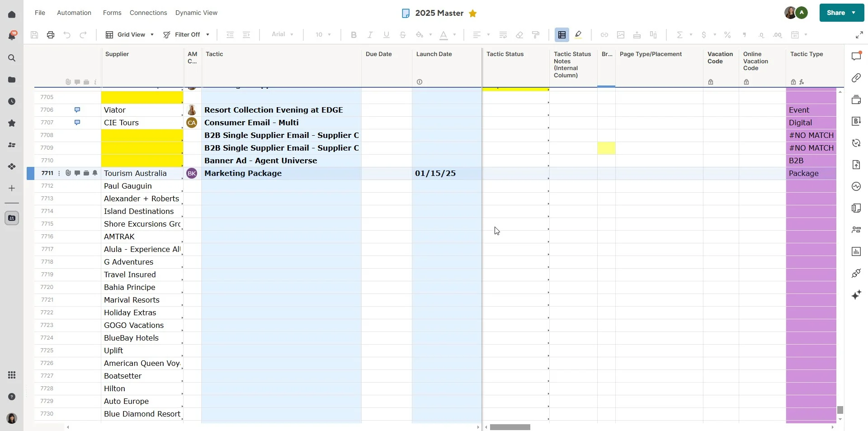Open the Connections menu

[148, 13]
